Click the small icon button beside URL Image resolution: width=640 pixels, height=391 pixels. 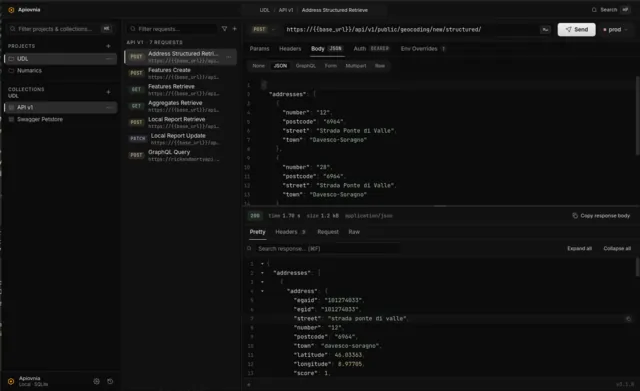click(x=545, y=29)
